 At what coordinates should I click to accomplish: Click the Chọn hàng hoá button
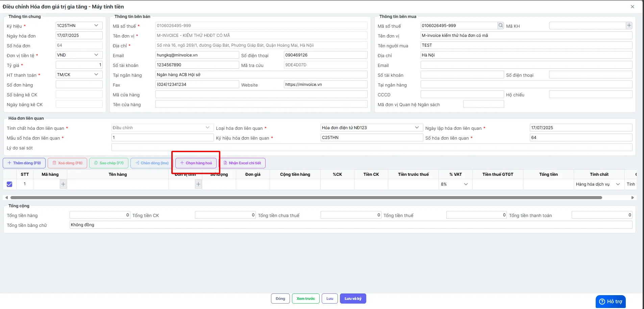point(196,163)
